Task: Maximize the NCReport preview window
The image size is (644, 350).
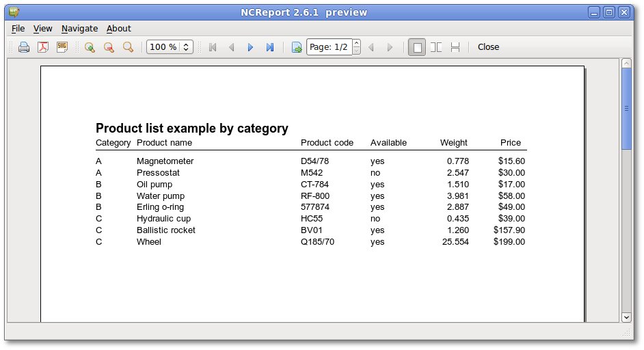Action: (609, 12)
